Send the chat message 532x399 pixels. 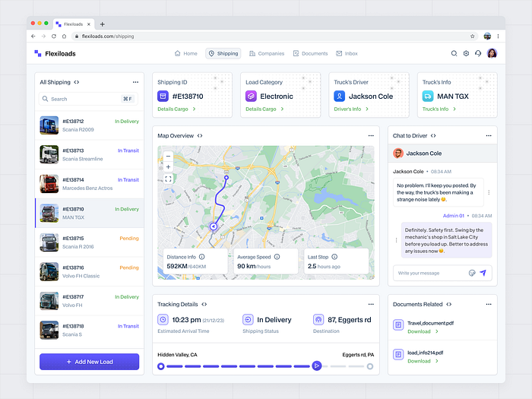click(x=483, y=273)
